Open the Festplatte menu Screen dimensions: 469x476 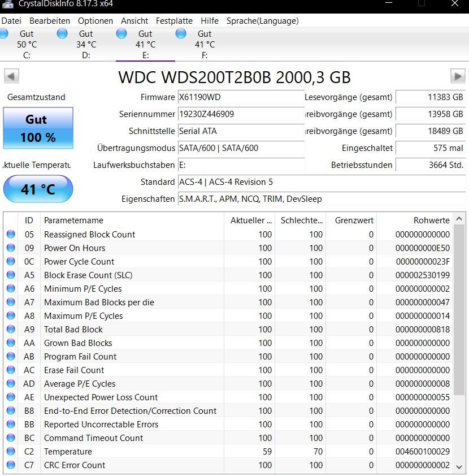(174, 21)
